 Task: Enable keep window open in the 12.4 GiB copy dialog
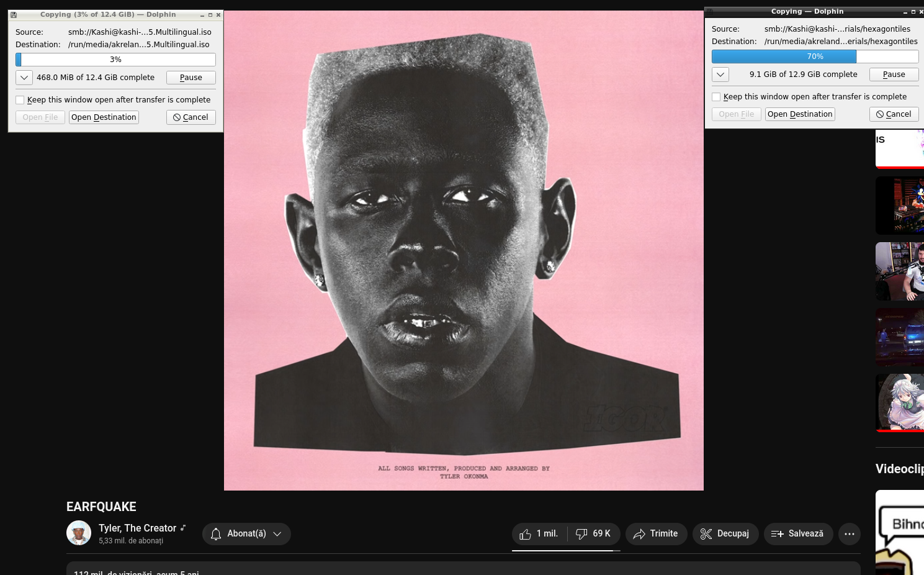pos(20,100)
